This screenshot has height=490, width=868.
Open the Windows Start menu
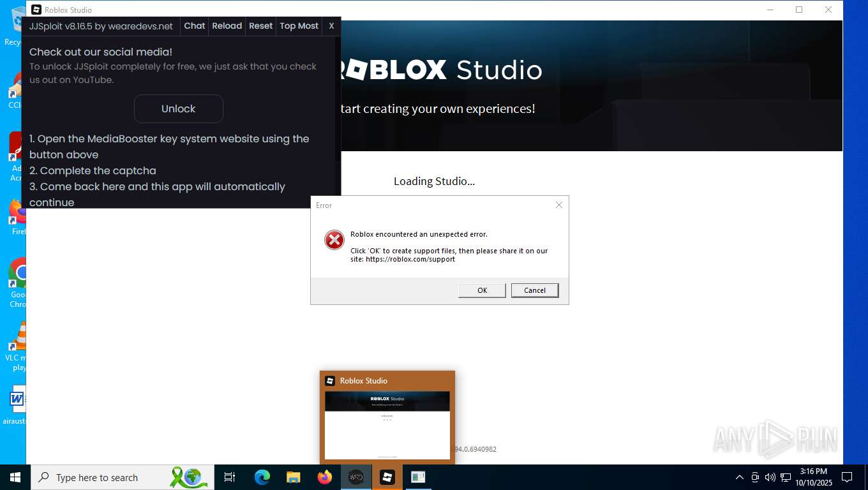tap(15, 477)
